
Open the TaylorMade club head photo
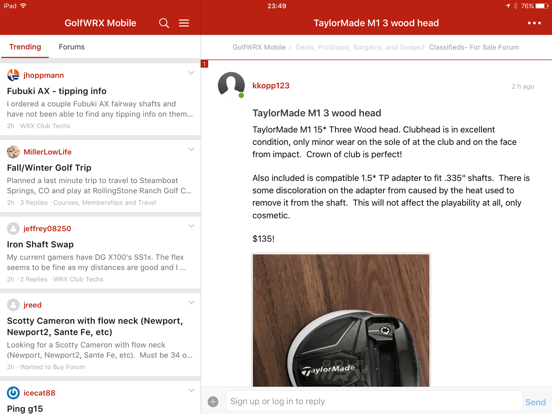(341, 320)
